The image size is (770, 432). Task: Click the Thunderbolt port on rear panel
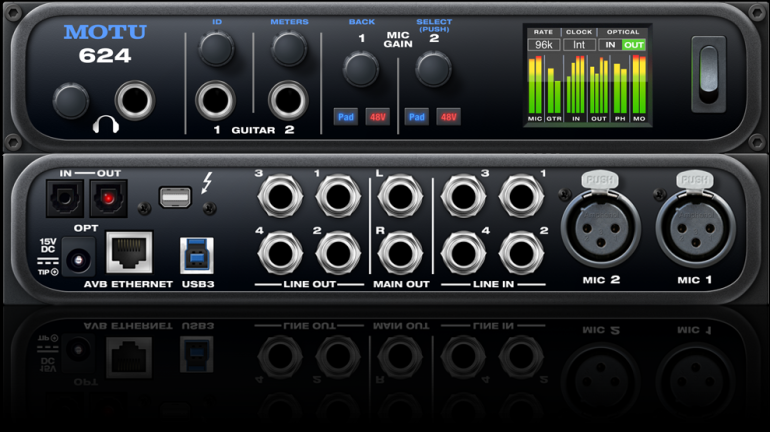[x=175, y=199]
